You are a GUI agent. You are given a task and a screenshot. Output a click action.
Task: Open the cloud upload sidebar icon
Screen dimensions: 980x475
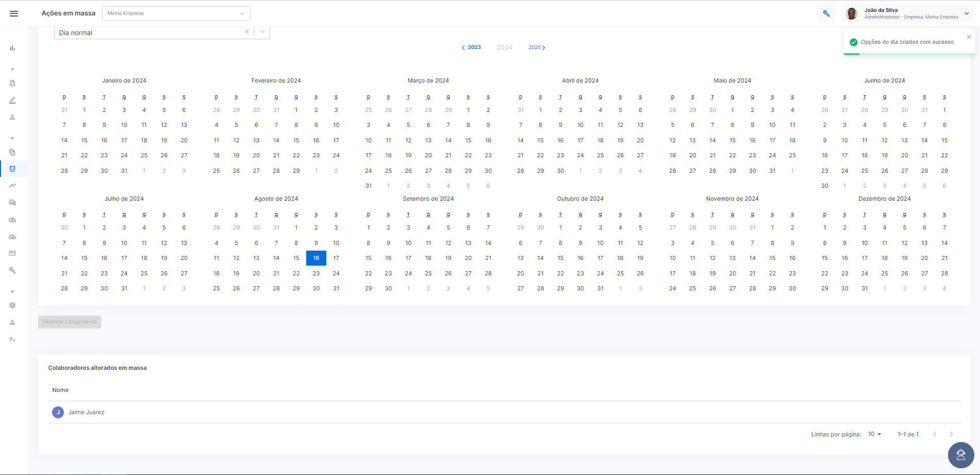click(12, 220)
